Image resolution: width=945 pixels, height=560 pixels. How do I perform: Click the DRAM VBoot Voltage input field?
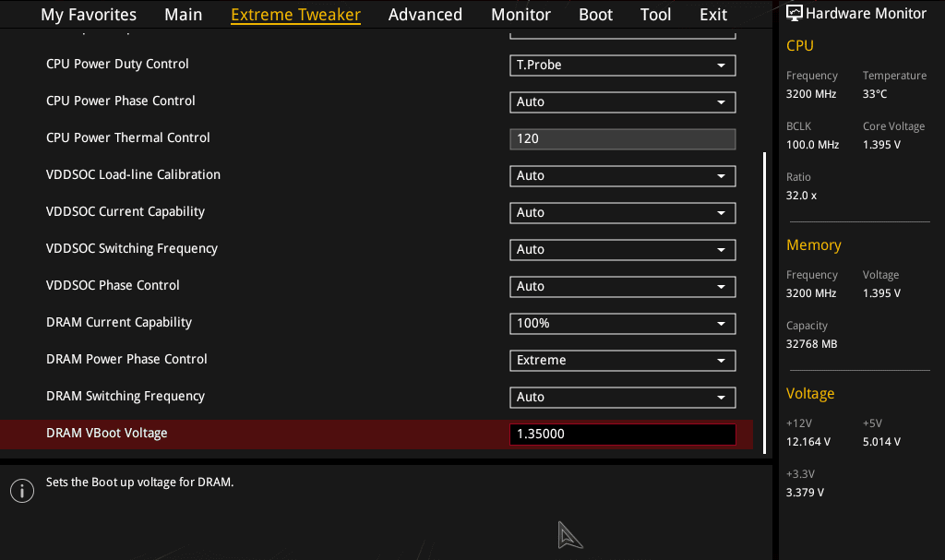click(x=622, y=435)
